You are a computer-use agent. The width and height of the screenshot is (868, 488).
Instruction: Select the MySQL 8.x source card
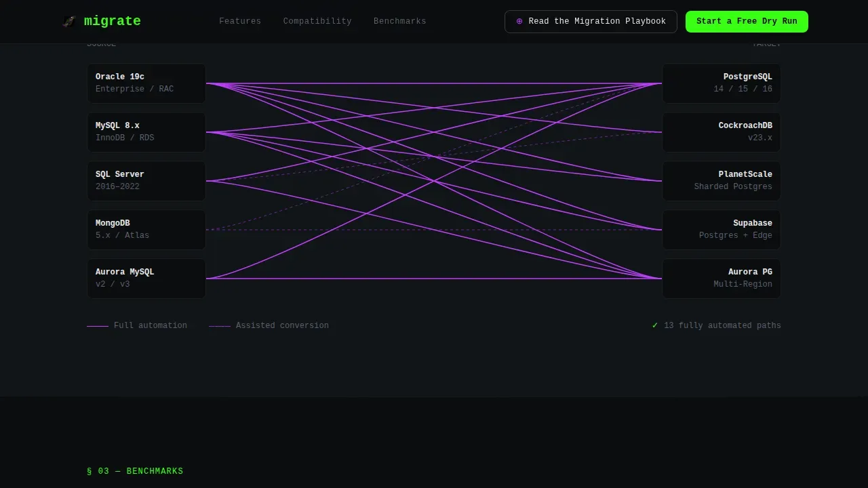(146, 132)
